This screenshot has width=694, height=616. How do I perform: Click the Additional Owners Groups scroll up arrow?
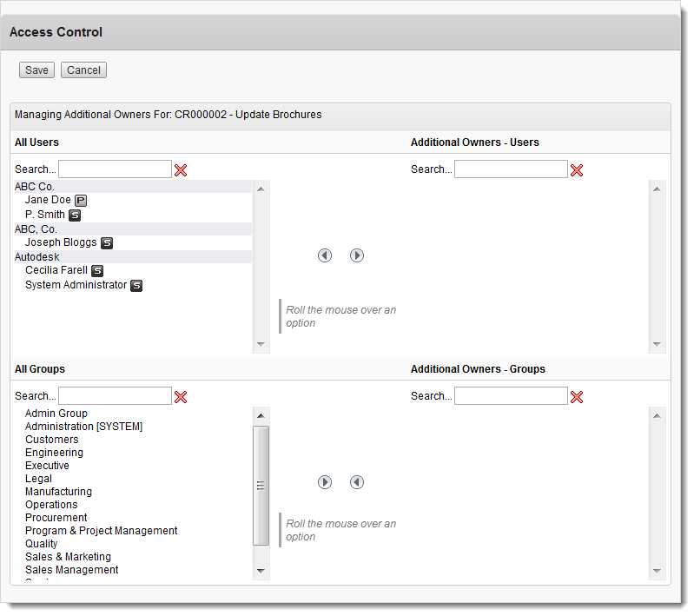pos(658,416)
